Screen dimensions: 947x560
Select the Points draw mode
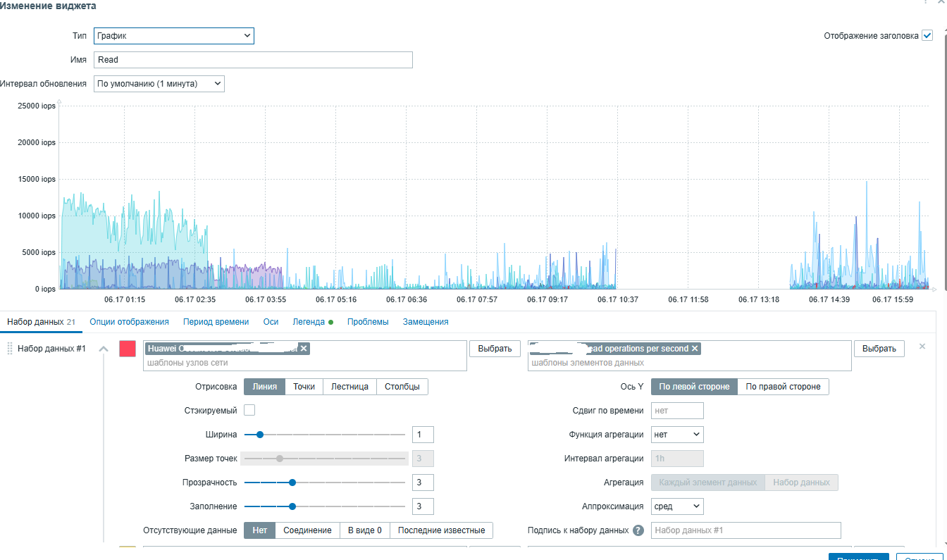(304, 387)
